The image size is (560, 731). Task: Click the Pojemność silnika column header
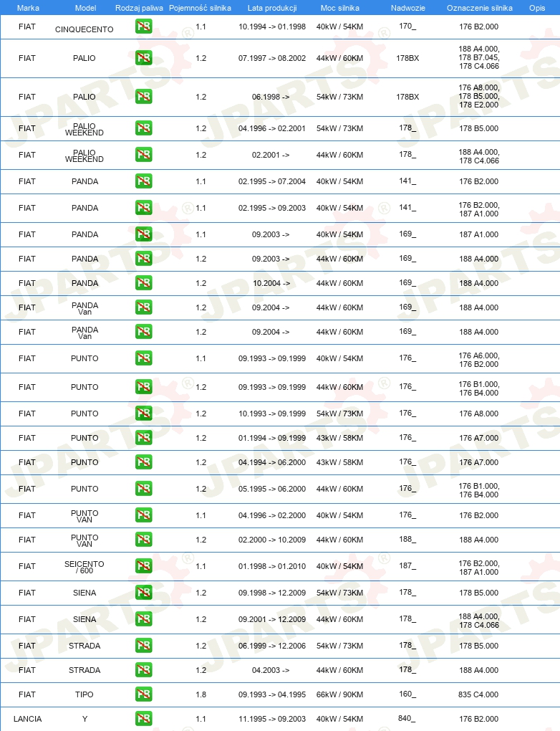(x=200, y=8)
